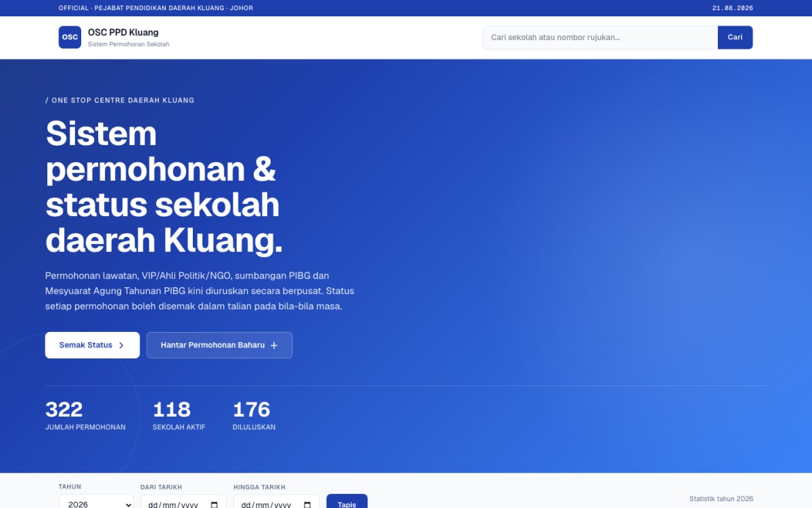
Task: Click the Statistik tahun 2026 label
Action: [721, 499]
